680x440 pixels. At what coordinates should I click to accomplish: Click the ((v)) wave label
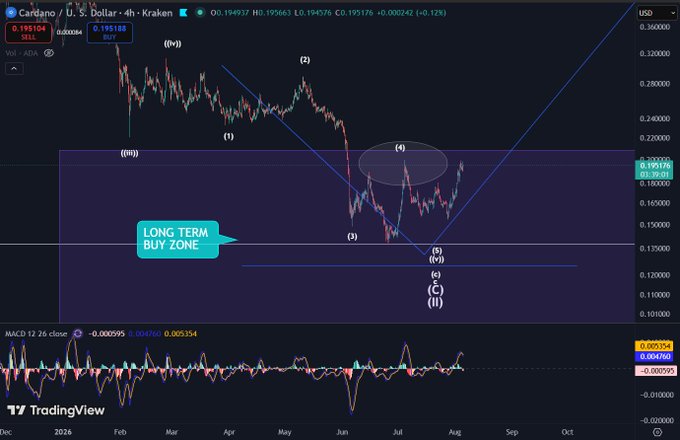coord(437,259)
